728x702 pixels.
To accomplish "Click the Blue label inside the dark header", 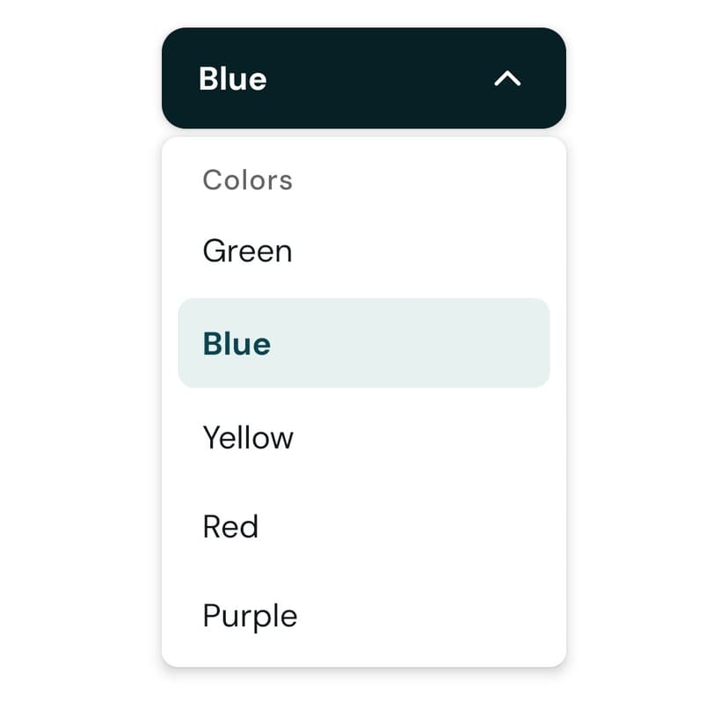I will pos(233,78).
